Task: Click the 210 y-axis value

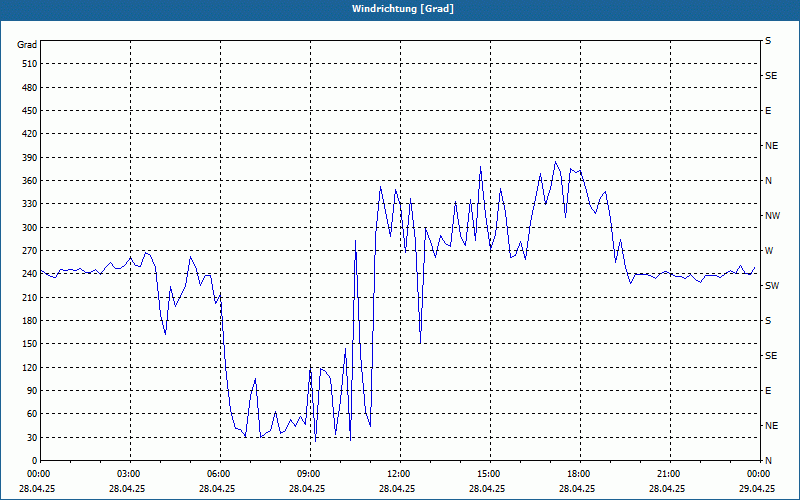Action: (30, 297)
